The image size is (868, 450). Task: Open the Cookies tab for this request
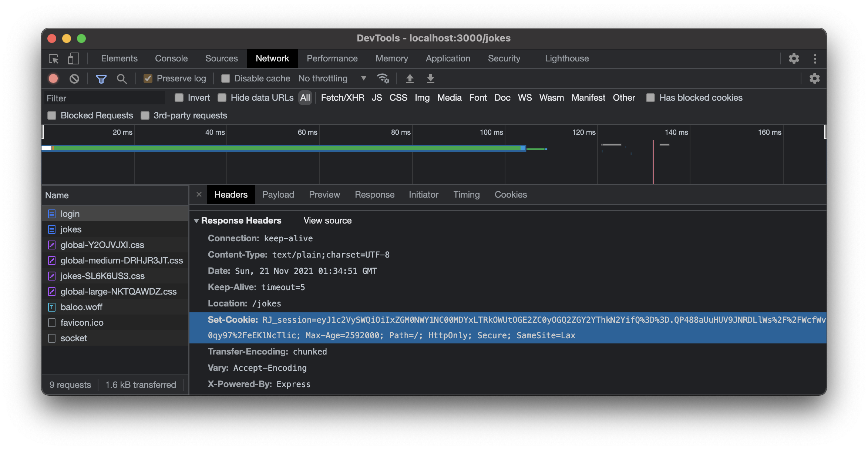click(511, 194)
